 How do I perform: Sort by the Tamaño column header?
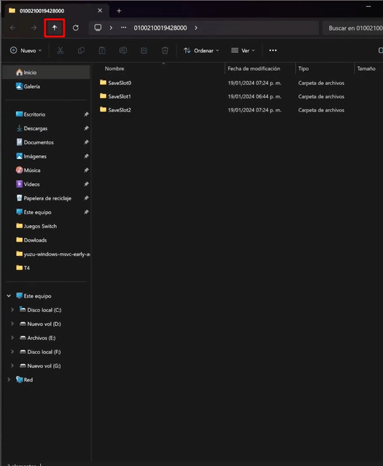tap(367, 69)
